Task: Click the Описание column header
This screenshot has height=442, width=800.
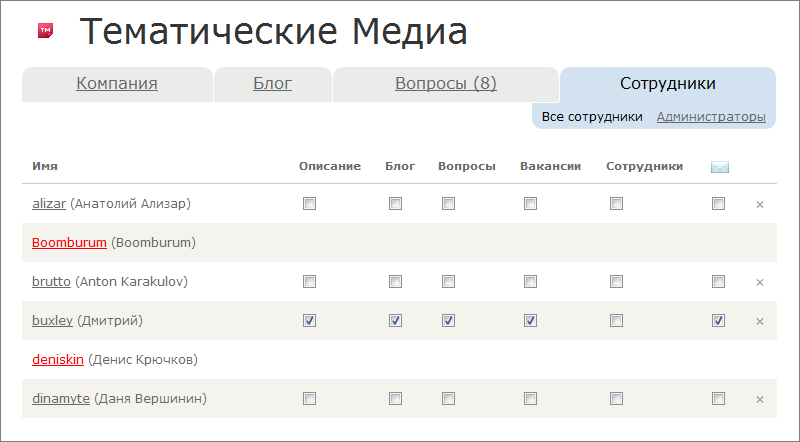Action: click(x=330, y=166)
